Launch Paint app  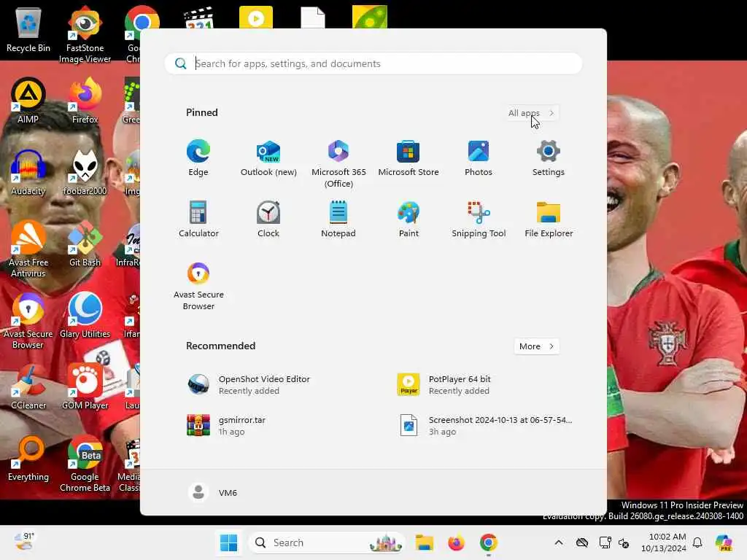(x=409, y=219)
